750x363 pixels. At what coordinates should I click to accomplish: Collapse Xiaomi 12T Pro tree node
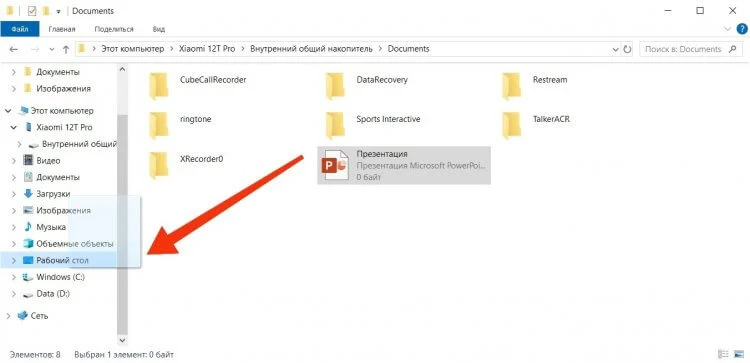pos(13,128)
